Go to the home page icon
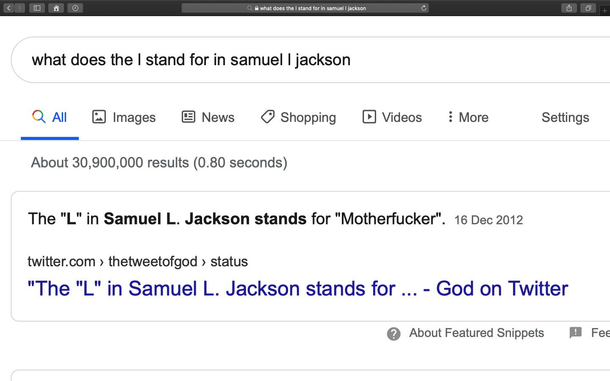This screenshot has width=610, height=381. [x=56, y=8]
